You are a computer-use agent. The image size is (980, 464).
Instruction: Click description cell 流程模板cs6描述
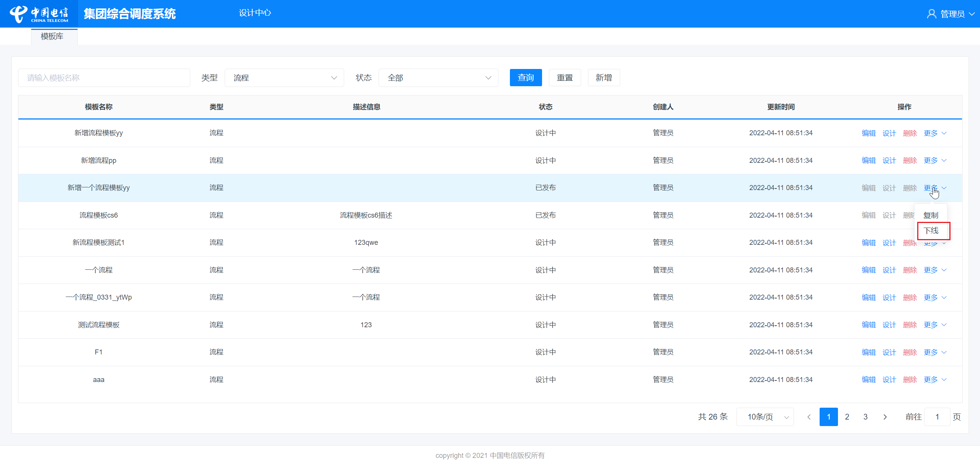[x=366, y=215]
